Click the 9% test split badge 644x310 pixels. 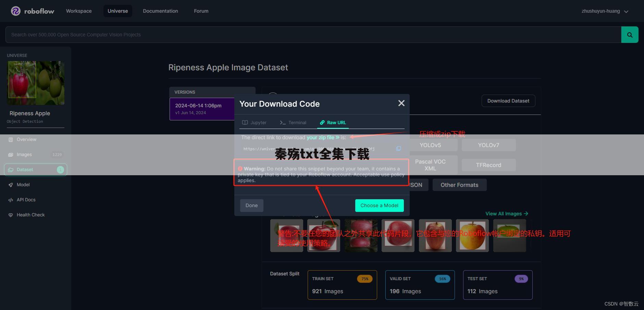click(521, 279)
